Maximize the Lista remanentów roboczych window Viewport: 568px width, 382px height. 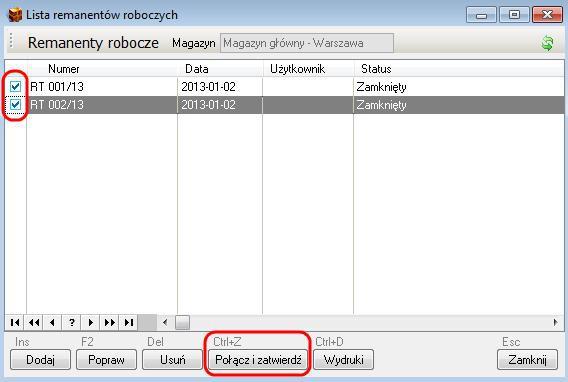click(514, 15)
